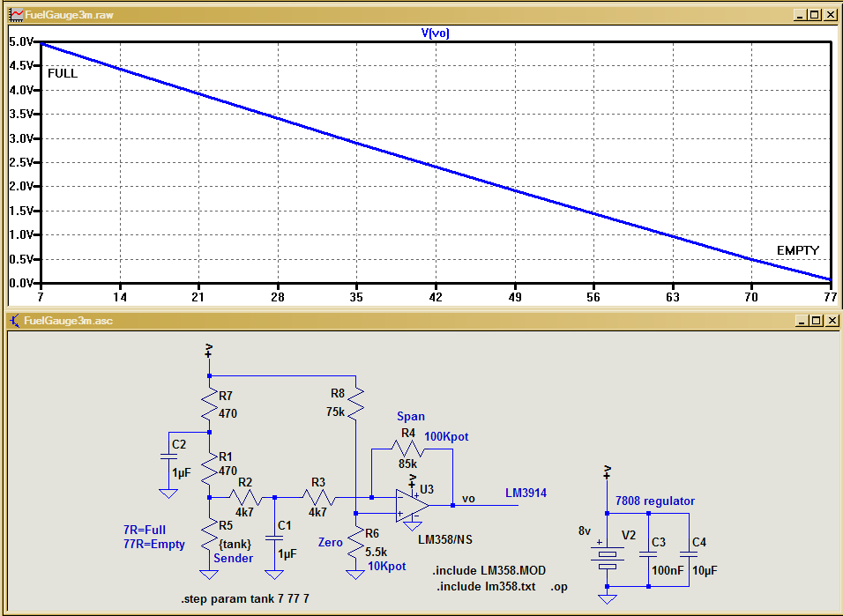The height and width of the screenshot is (616, 843).
Task: Click the C3 capacitor label
Action: [x=659, y=542]
